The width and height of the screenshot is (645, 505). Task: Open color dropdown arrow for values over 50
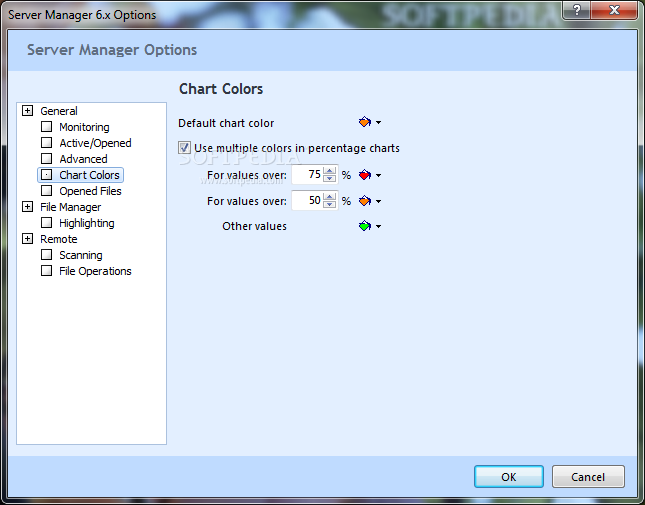378,201
